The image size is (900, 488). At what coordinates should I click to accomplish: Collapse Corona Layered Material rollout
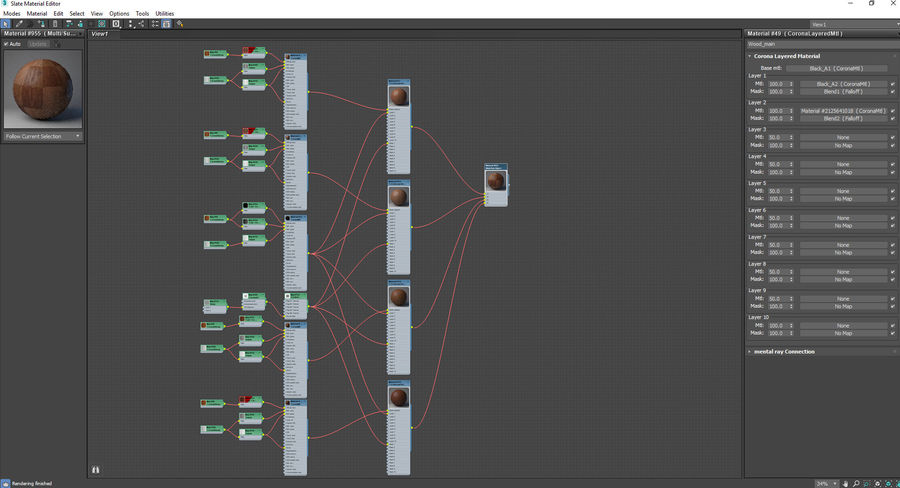(786, 56)
